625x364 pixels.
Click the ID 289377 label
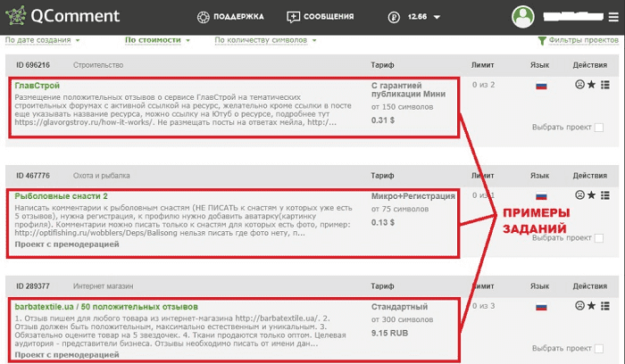click(33, 286)
